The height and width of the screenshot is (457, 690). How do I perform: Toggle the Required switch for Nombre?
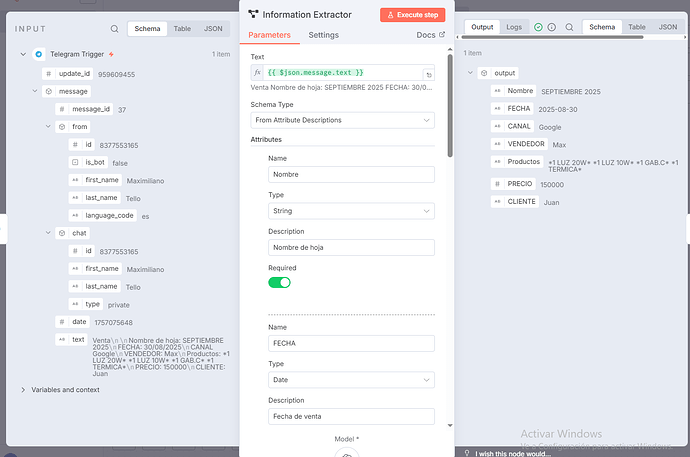coord(279,282)
